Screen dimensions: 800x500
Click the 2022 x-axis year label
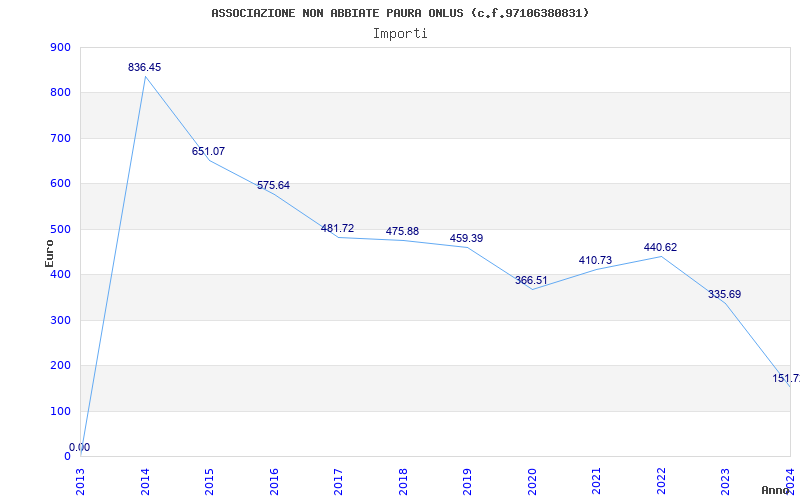661,481
